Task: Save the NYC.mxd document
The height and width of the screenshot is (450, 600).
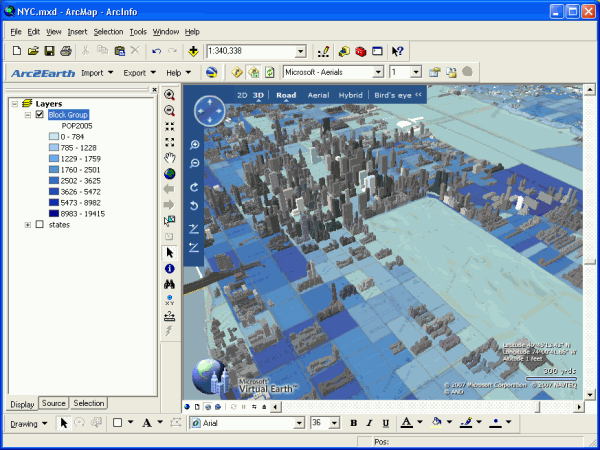Action: (x=50, y=51)
